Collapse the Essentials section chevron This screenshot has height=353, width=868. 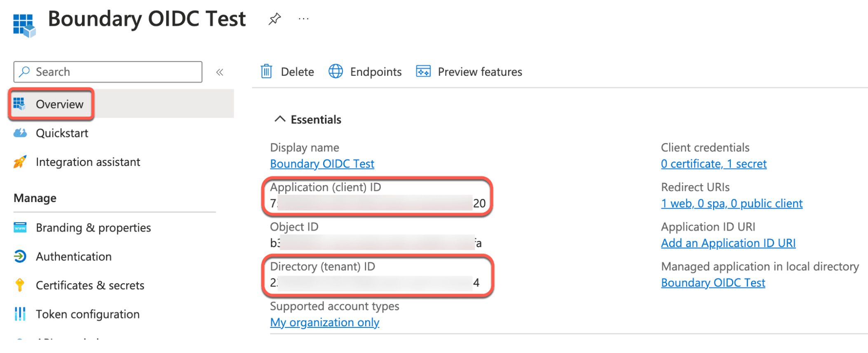[280, 119]
